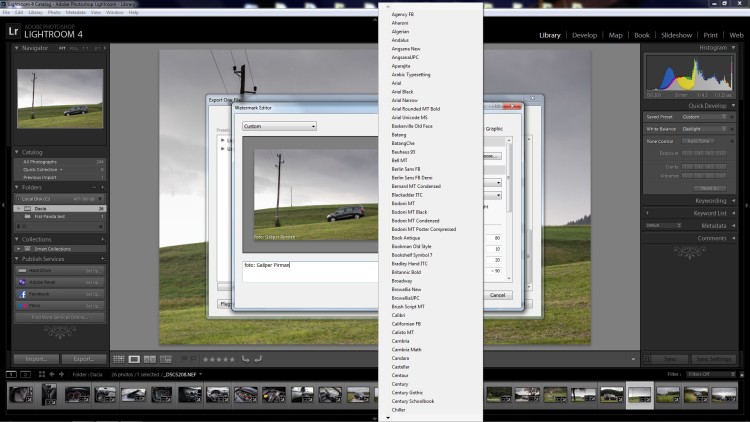Collapse the Quick Develop panel
This screenshot has width=750, height=422.
coord(733,105)
